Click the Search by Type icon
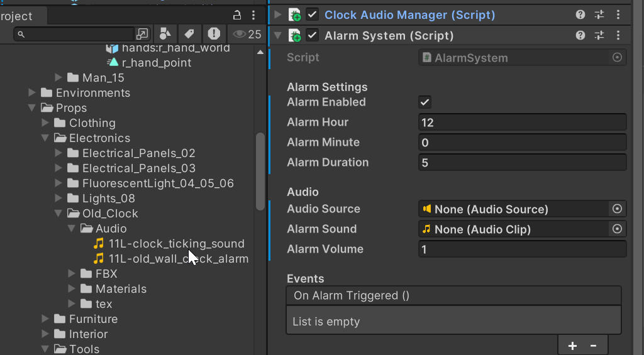 coord(165,34)
